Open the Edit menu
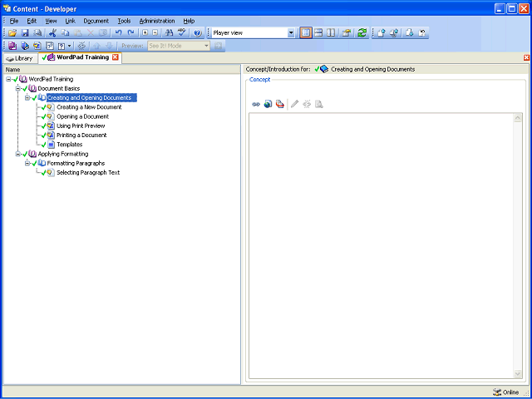The width and height of the screenshot is (532, 399). pos(32,21)
